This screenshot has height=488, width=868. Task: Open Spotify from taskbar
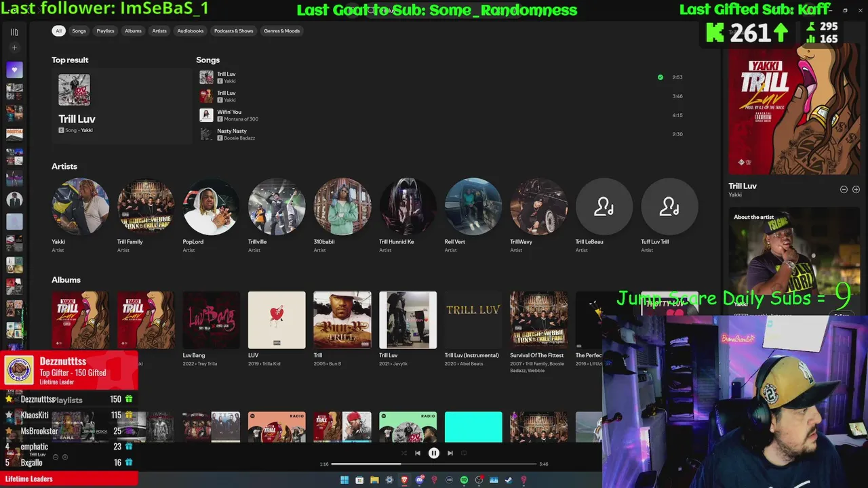[464, 480]
